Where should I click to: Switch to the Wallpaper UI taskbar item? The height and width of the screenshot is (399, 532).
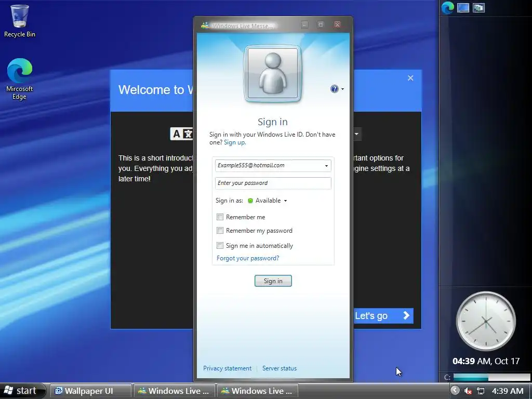click(x=90, y=391)
